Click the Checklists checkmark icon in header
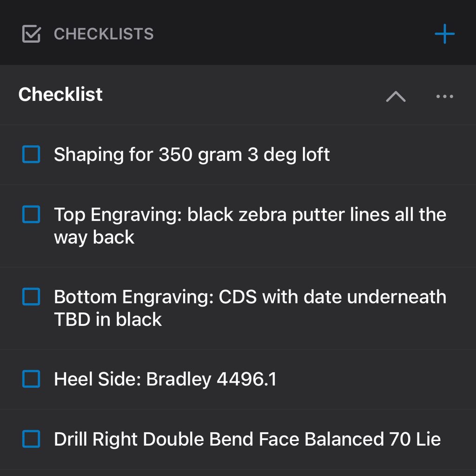 point(31,33)
